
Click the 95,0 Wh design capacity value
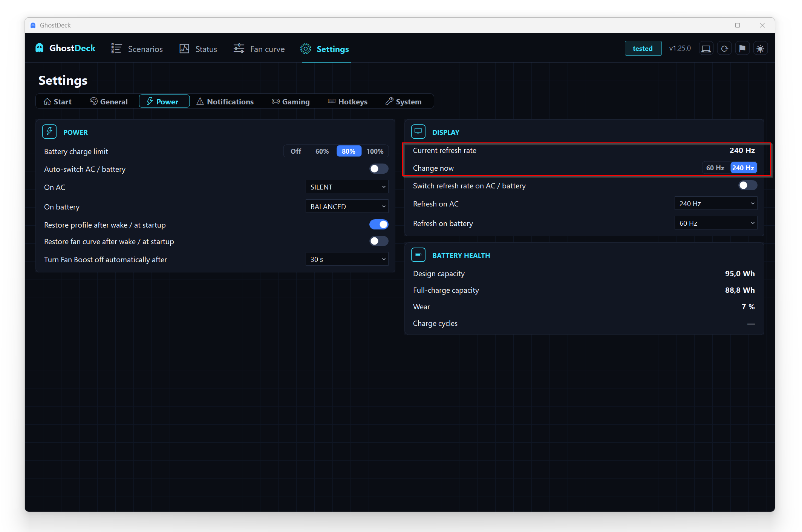click(x=740, y=274)
